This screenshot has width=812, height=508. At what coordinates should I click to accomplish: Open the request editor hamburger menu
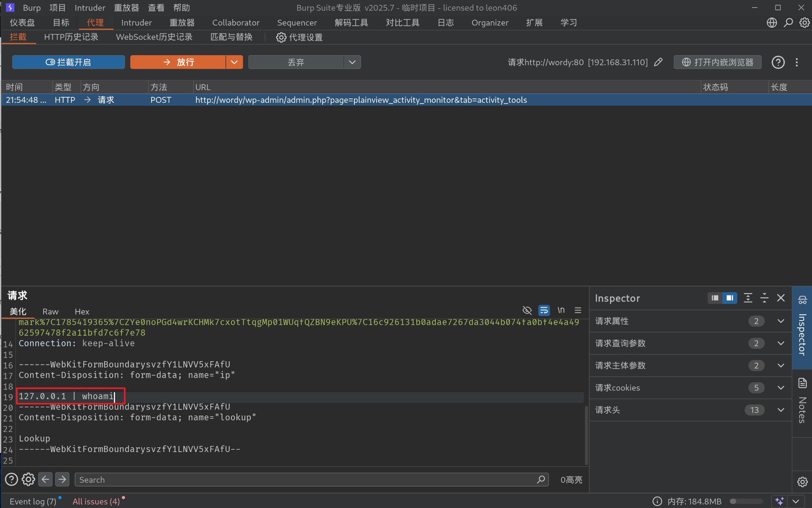click(x=578, y=310)
